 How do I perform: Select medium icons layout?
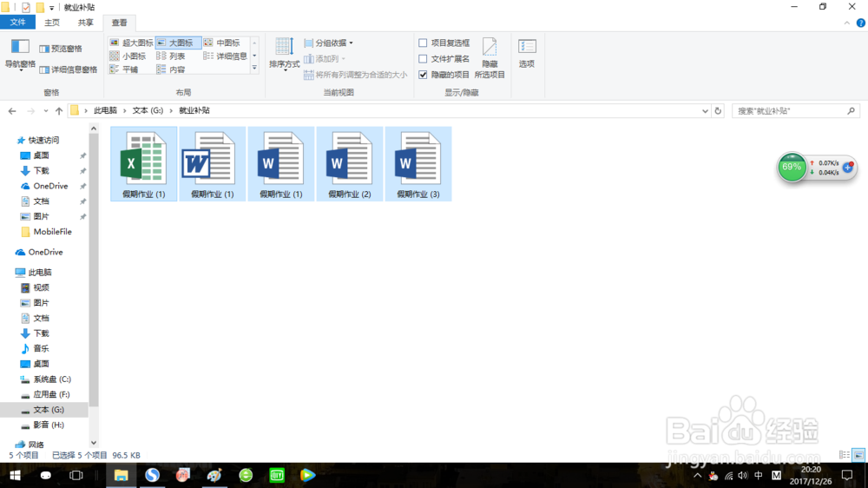(x=222, y=43)
